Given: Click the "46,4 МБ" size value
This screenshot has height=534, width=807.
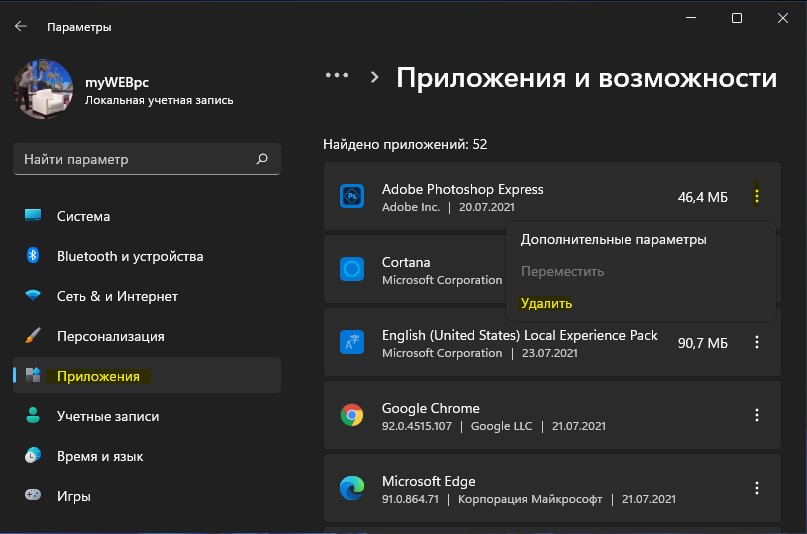Looking at the screenshot, I should (x=703, y=197).
